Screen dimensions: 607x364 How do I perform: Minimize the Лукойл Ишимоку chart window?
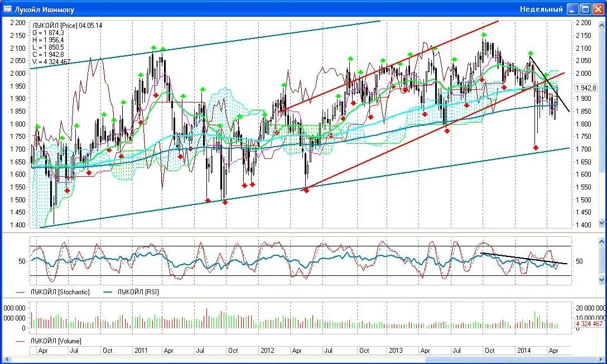point(572,9)
